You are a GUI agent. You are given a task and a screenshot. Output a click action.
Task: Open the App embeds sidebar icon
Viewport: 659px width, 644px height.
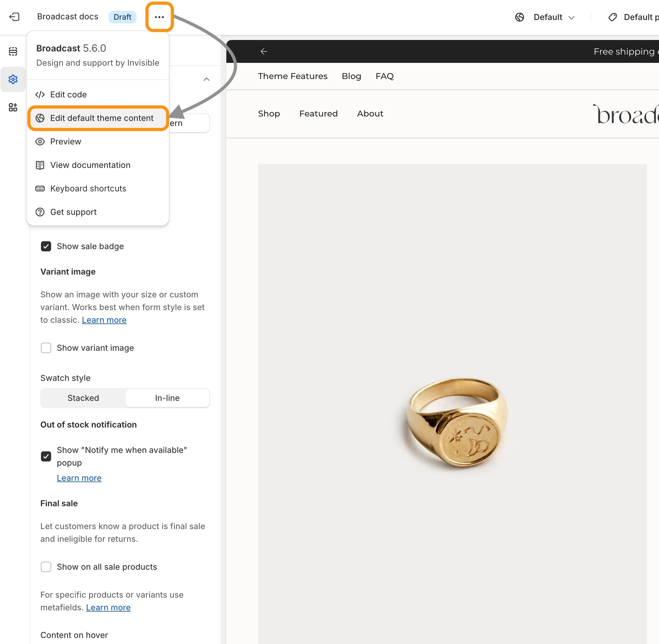click(13, 108)
